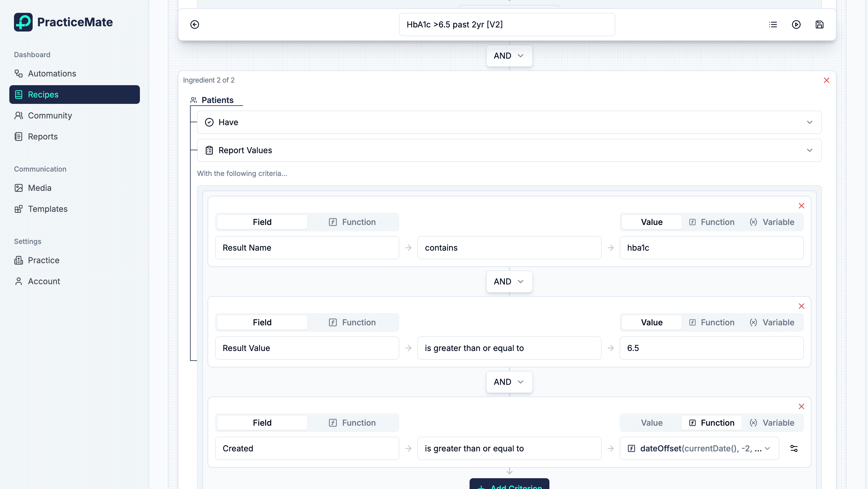The width and height of the screenshot is (868, 489).
Task: Switch the 6.5 value to Variable mode
Action: pos(773,322)
